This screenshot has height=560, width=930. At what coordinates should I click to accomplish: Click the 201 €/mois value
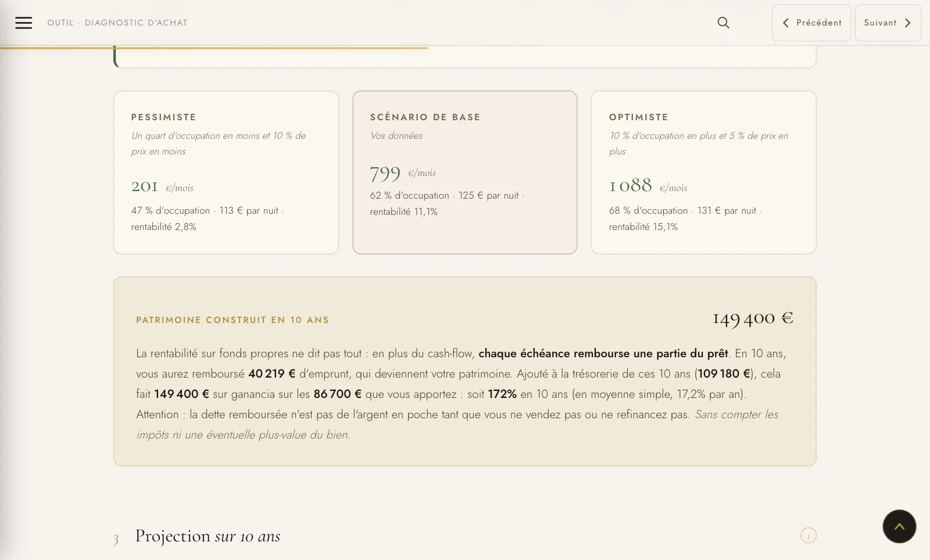tap(162, 187)
